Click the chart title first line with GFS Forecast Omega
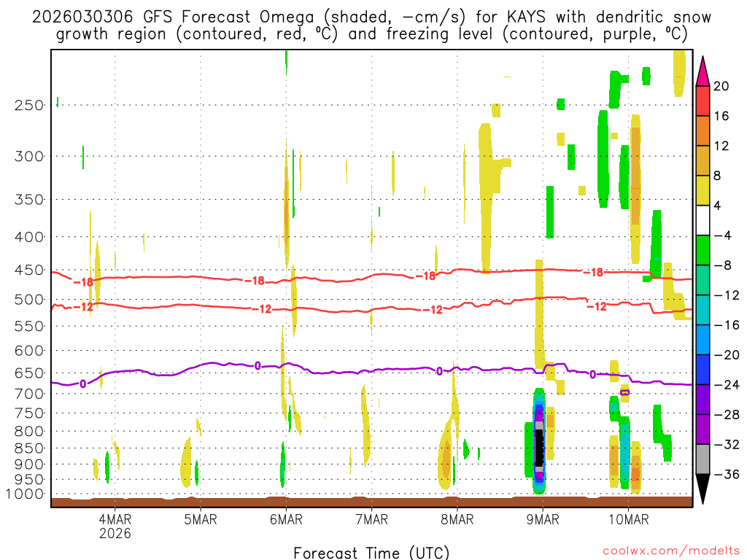This screenshot has height=560, width=747. pyautogui.click(x=371, y=17)
